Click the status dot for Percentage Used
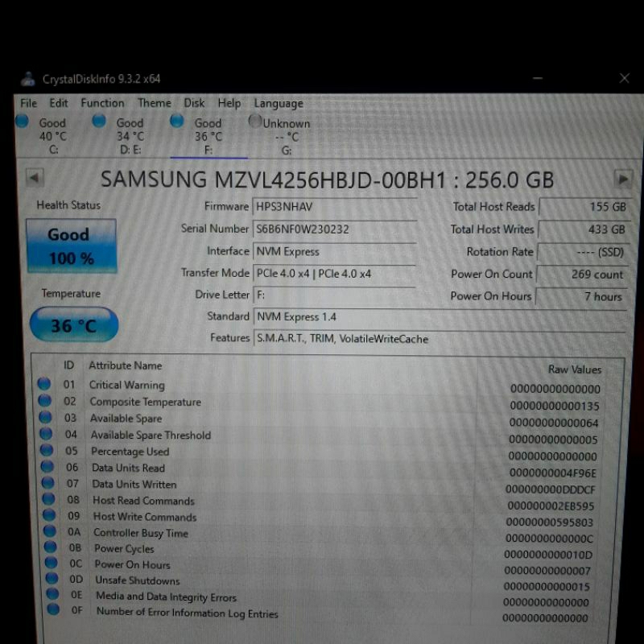This screenshot has height=644, width=644. click(x=47, y=450)
